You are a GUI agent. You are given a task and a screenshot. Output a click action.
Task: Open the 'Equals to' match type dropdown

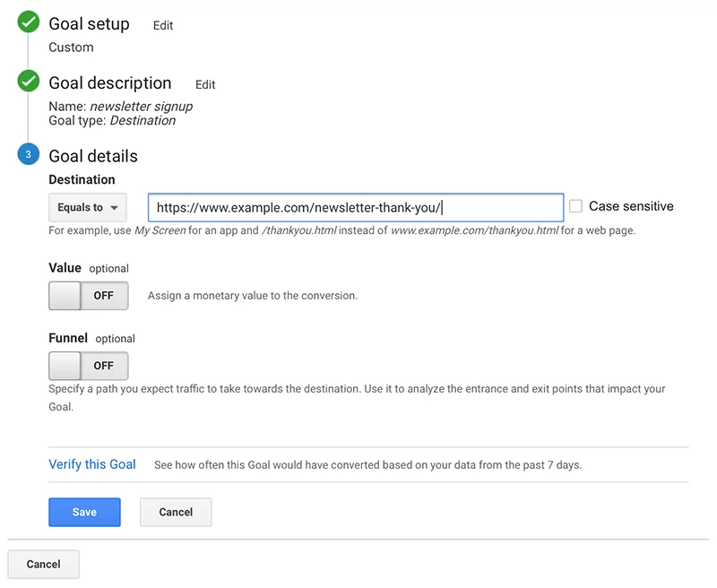88,208
